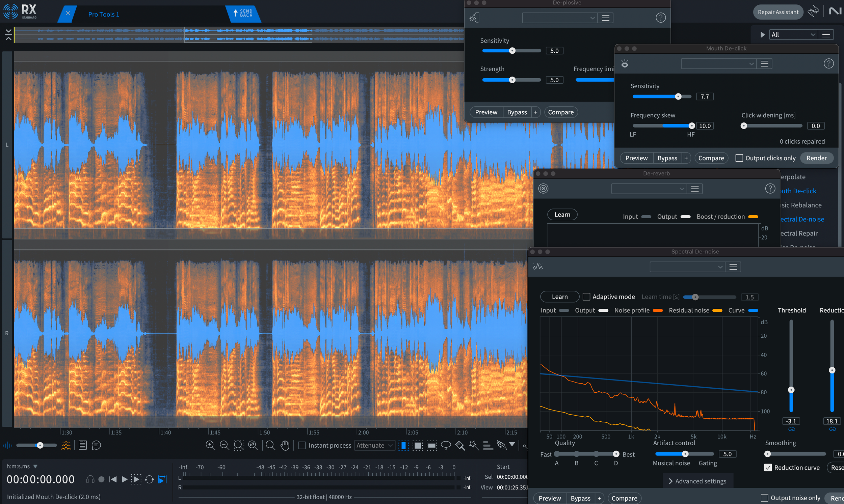
Task: Uncheck the Reduction curve checkbox
Action: pos(768,468)
